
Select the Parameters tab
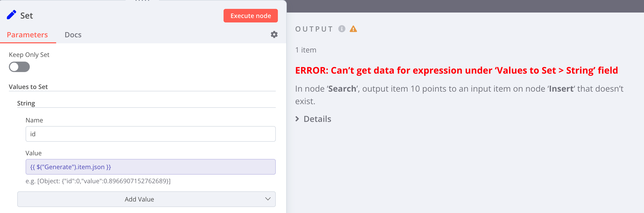[28, 34]
